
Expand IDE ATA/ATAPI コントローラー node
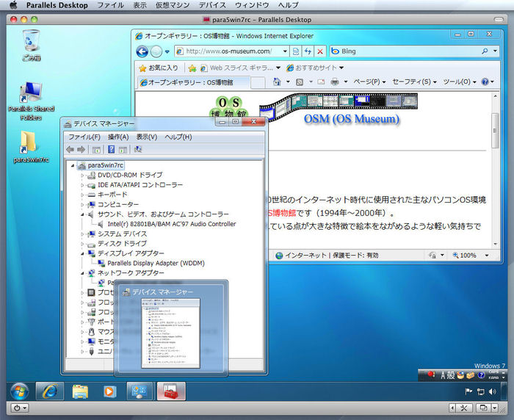tap(82, 185)
